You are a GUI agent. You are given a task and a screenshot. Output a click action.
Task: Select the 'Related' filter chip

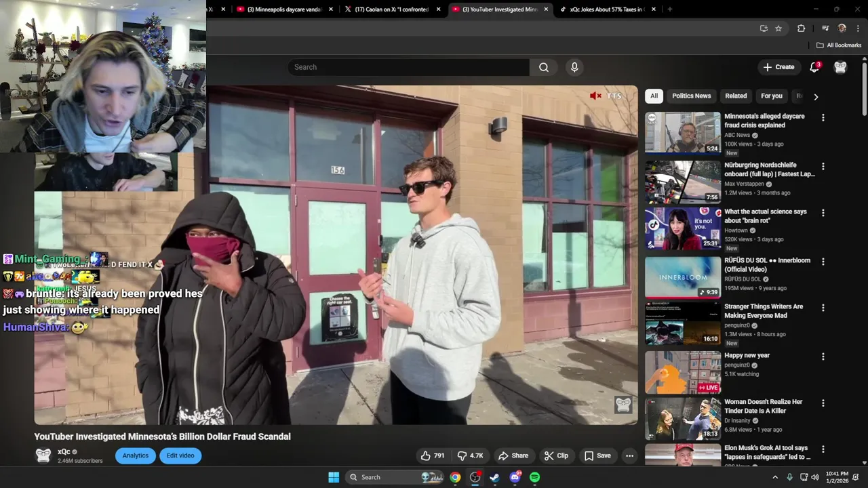tap(736, 96)
